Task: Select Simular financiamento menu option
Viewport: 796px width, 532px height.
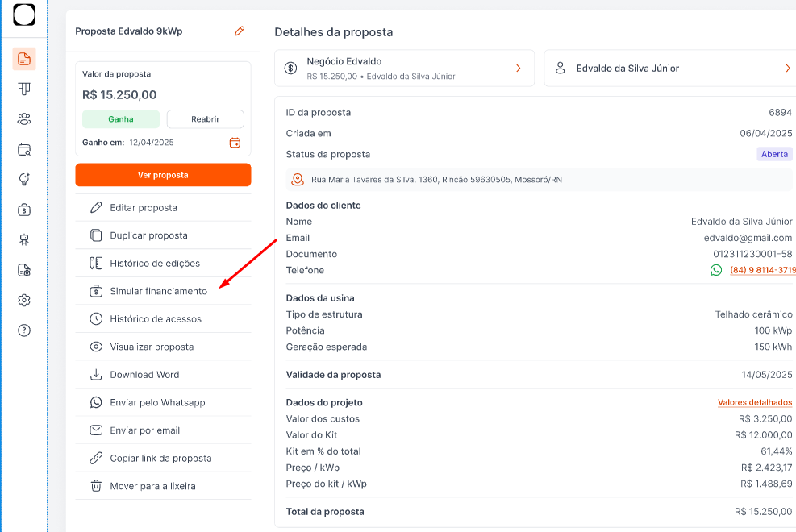Action: click(x=158, y=291)
